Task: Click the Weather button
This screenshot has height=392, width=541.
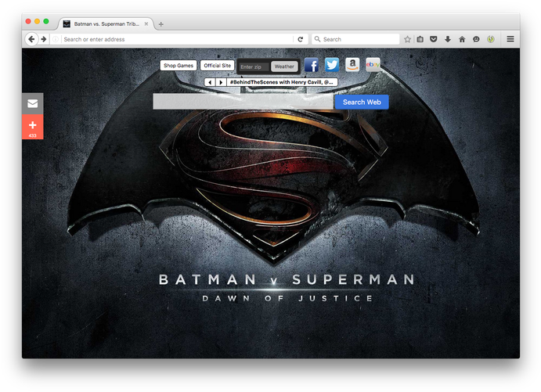Action: click(x=284, y=67)
